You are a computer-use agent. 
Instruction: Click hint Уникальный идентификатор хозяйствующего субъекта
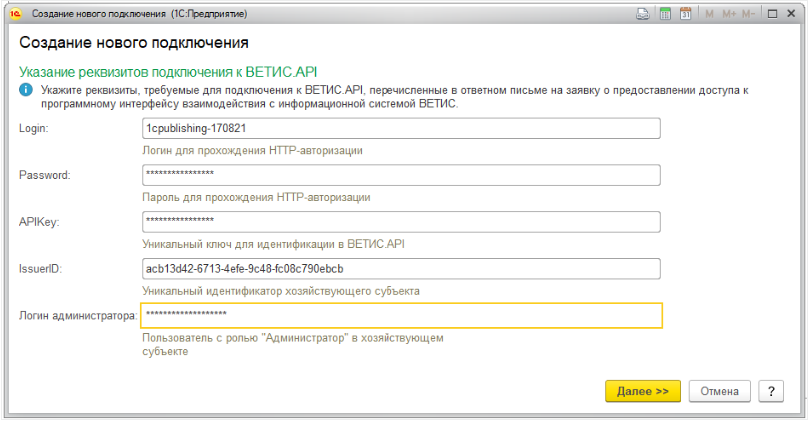click(281, 291)
